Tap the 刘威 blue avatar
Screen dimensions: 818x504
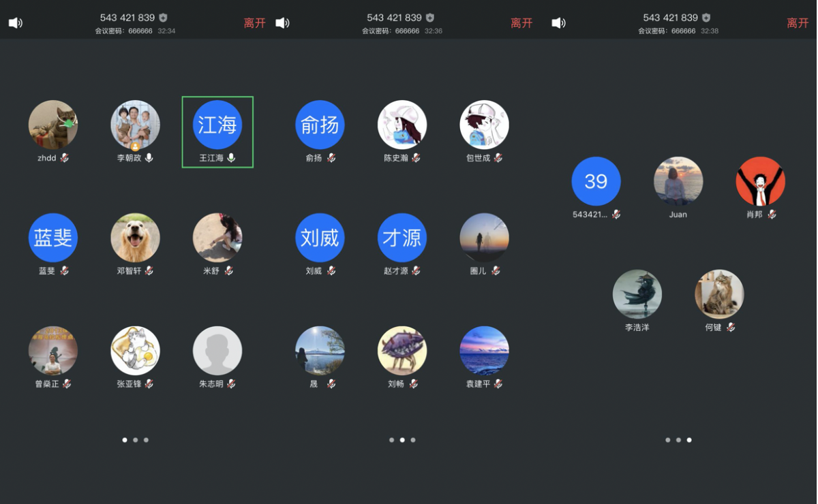pos(320,238)
